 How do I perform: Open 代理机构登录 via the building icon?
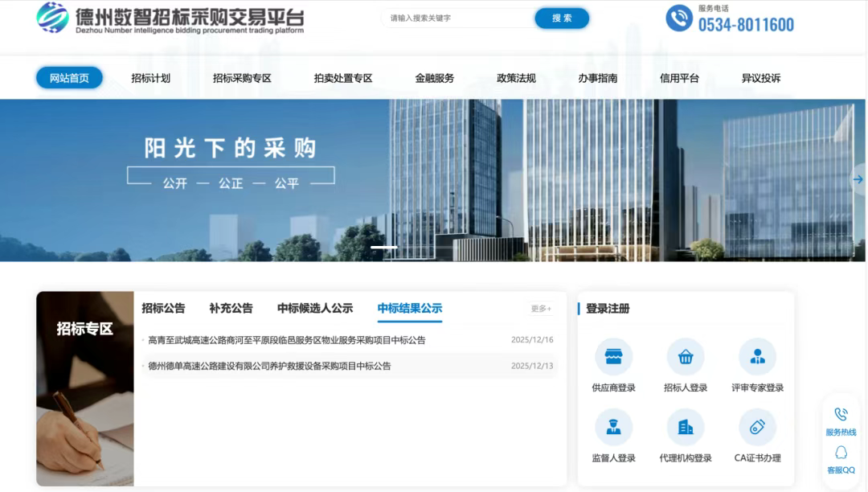(x=685, y=427)
